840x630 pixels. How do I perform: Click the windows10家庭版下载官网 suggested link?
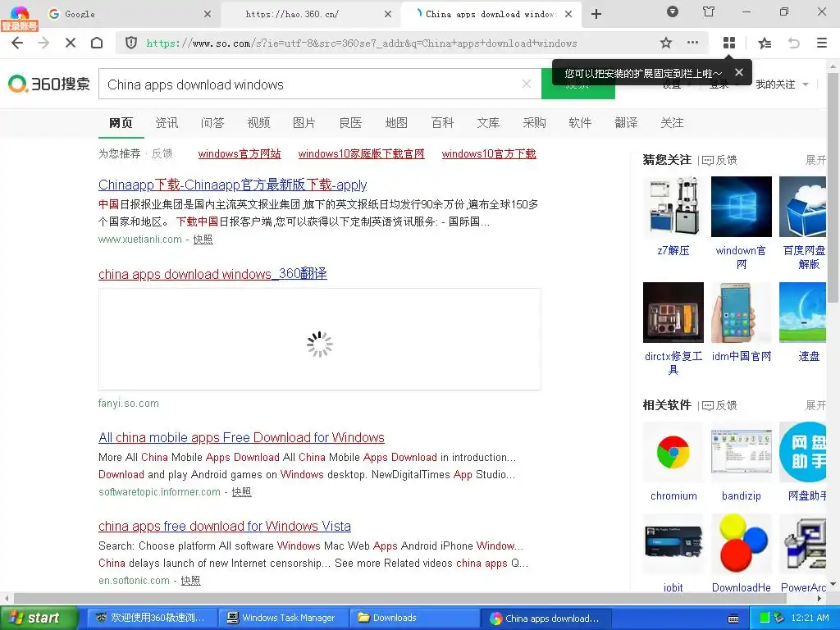point(361,153)
